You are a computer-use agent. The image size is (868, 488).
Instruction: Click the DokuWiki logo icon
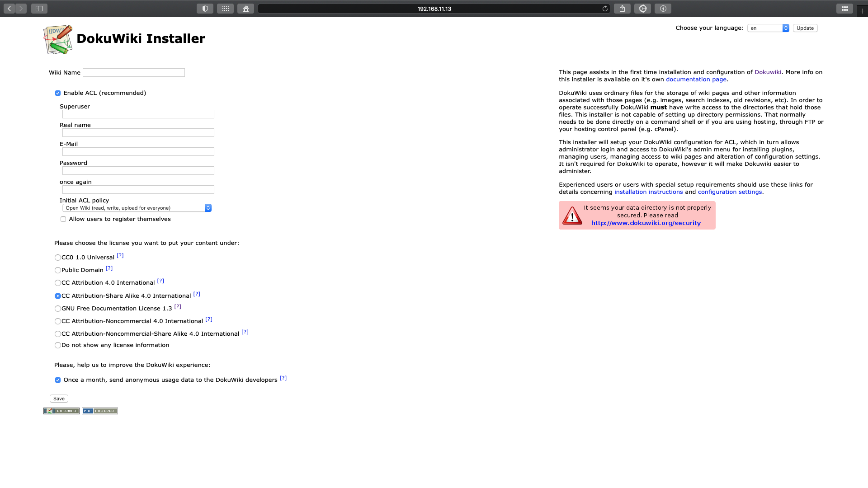pyautogui.click(x=58, y=39)
